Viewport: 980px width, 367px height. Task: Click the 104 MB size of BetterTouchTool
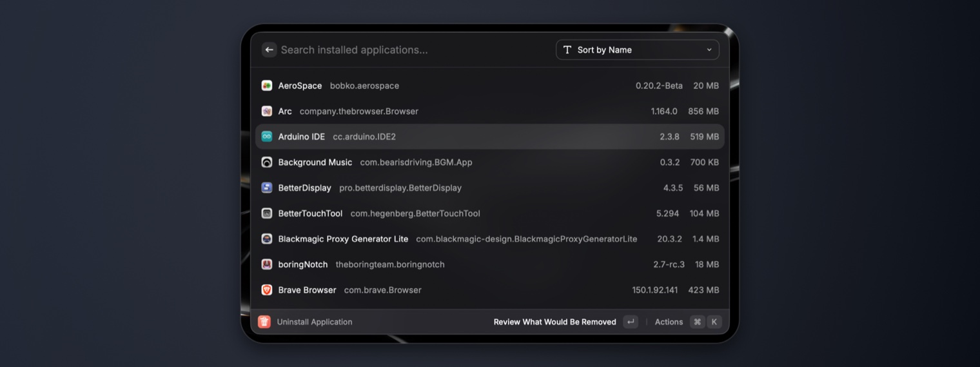point(705,213)
